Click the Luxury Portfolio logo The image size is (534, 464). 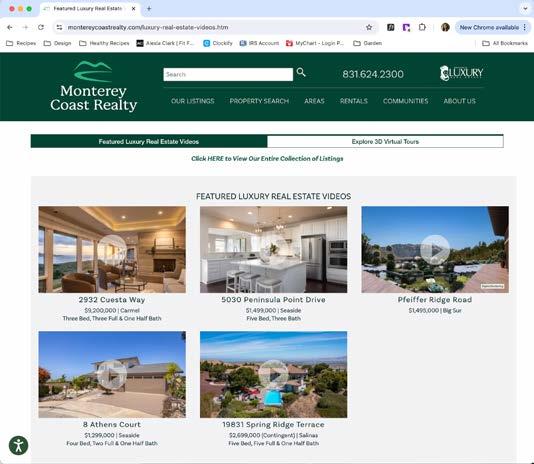pos(461,73)
